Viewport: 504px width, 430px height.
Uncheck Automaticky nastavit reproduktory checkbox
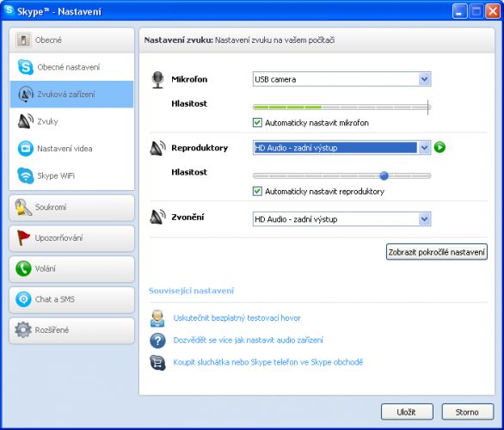[257, 191]
